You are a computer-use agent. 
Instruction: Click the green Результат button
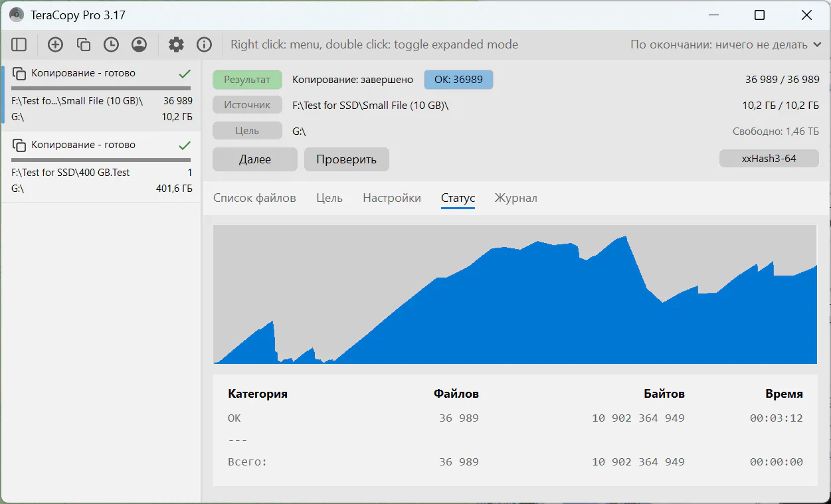pyautogui.click(x=247, y=80)
